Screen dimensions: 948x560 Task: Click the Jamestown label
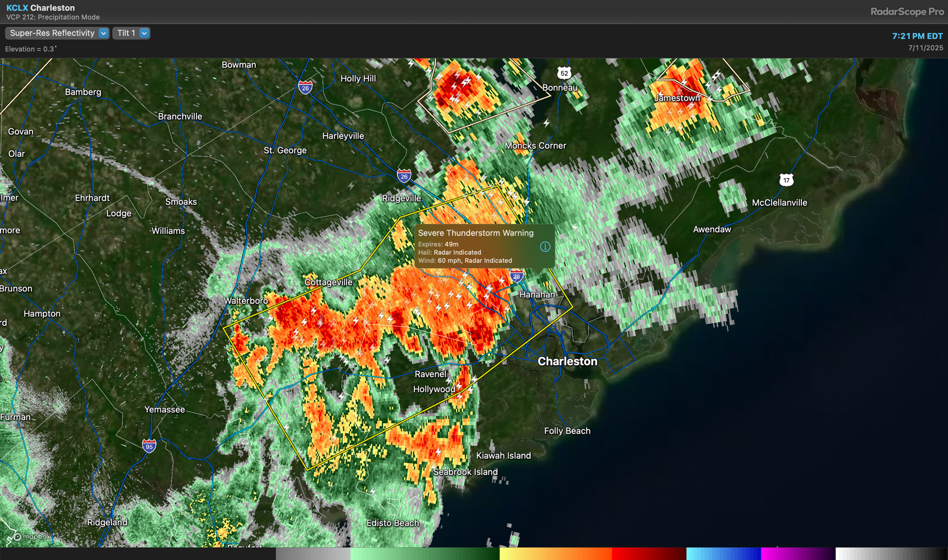pos(677,98)
